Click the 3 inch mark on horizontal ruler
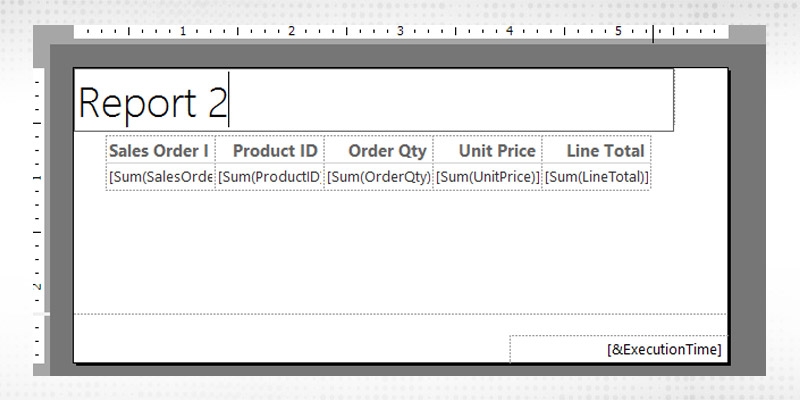Image resolution: width=800 pixels, height=400 pixels. pos(400,31)
